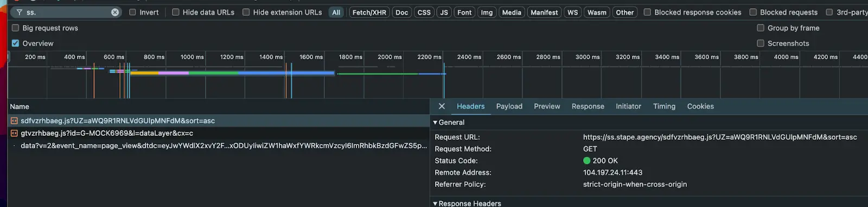Enable Hide data URLs

(176, 12)
